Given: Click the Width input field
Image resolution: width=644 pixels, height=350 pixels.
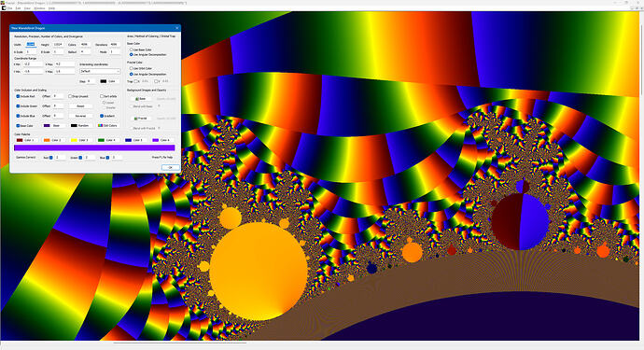Looking at the screenshot, I should (x=31, y=45).
